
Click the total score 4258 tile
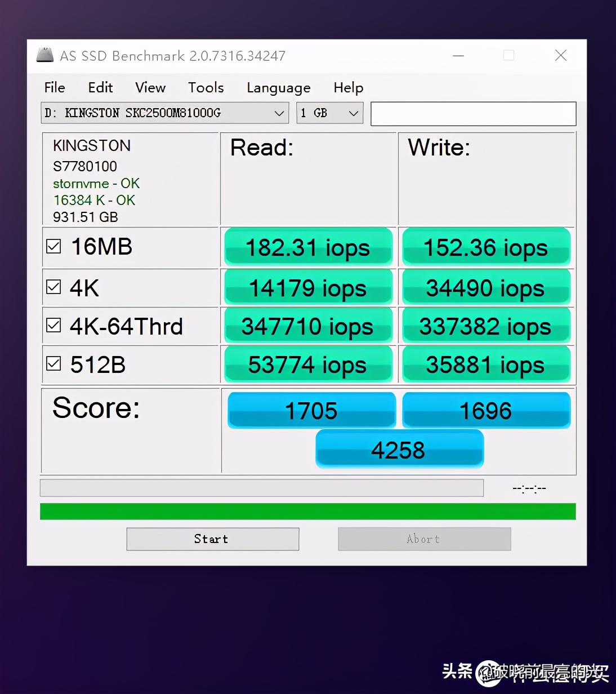tap(399, 449)
